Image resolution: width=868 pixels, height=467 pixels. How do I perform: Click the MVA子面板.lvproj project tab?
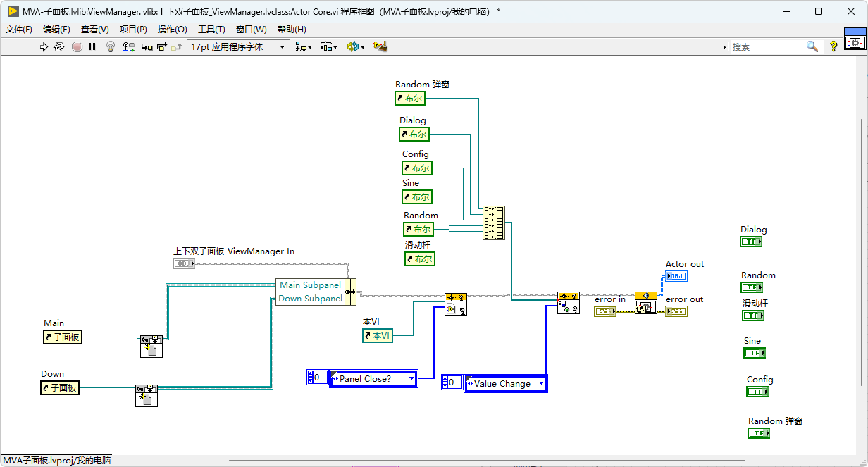(x=57, y=461)
